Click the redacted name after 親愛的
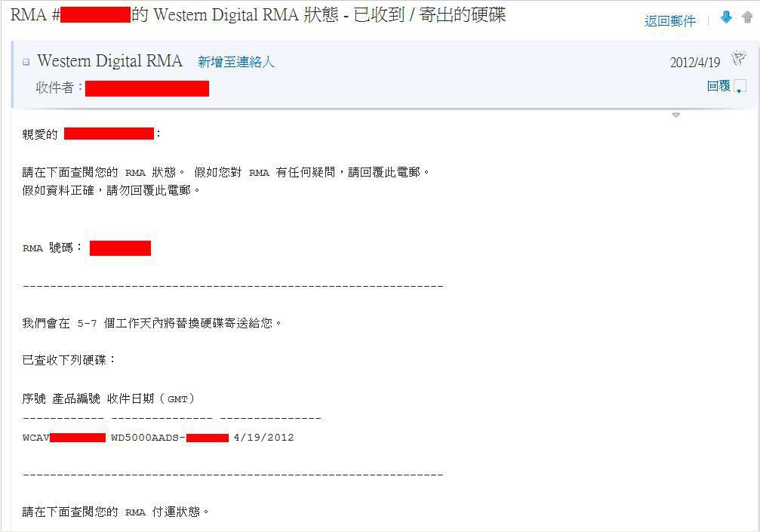 click(109, 134)
